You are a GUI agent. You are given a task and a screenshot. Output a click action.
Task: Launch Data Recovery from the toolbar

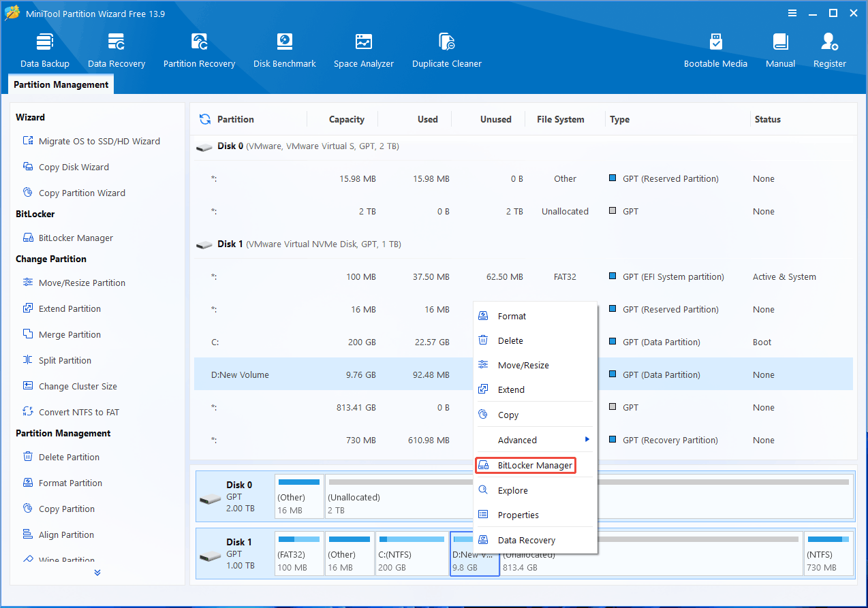[117, 50]
